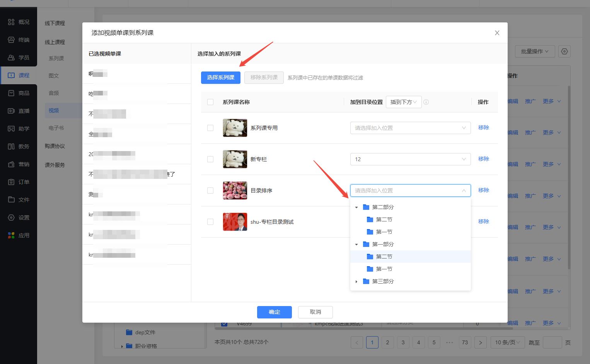Click the 概况 overview icon in sidebar
Image resolution: width=590 pixels, height=364 pixels.
pos(11,22)
